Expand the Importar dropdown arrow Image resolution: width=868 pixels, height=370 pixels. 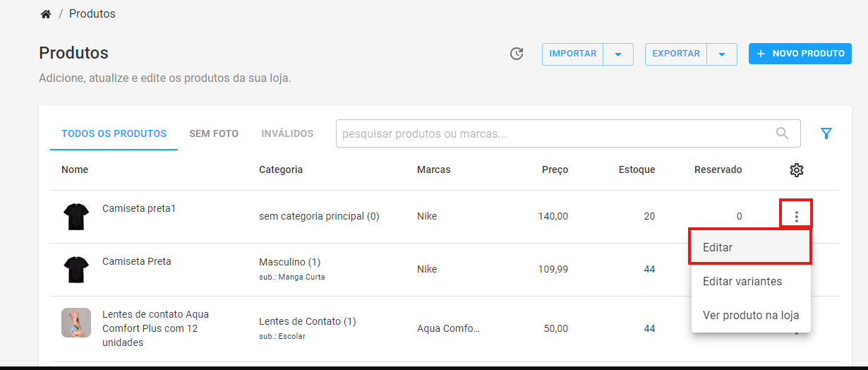pyautogui.click(x=618, y=54)
